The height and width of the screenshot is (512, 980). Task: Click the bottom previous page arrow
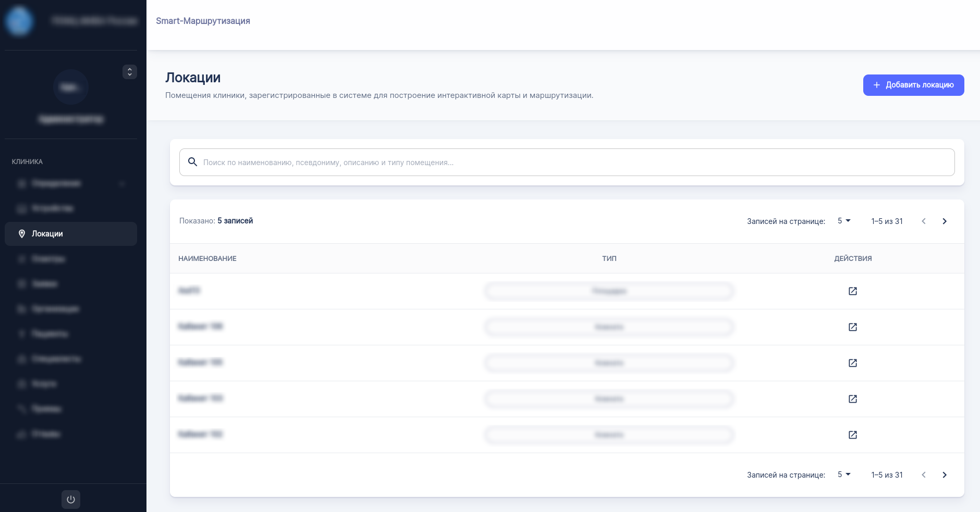pos(924,475)
